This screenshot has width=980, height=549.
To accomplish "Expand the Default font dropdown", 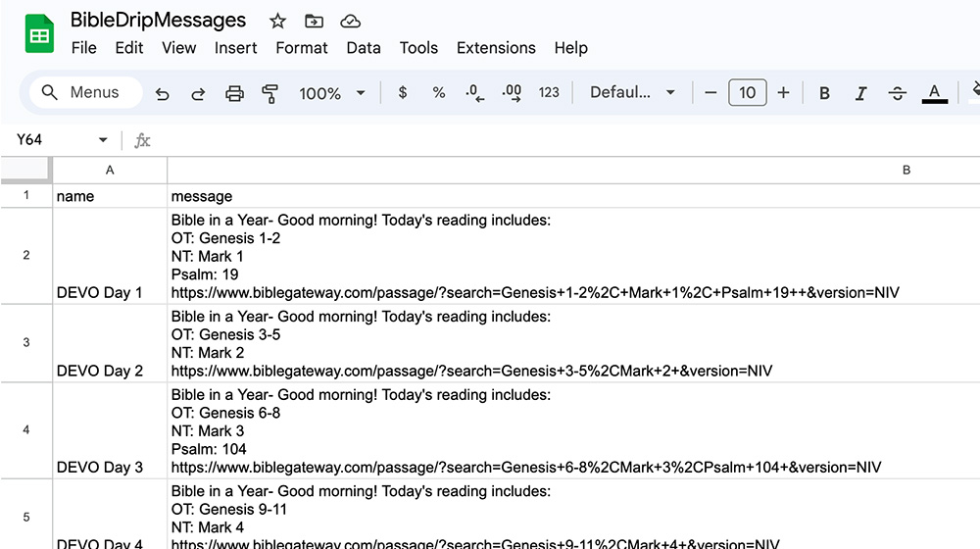I will pos(632,93).
